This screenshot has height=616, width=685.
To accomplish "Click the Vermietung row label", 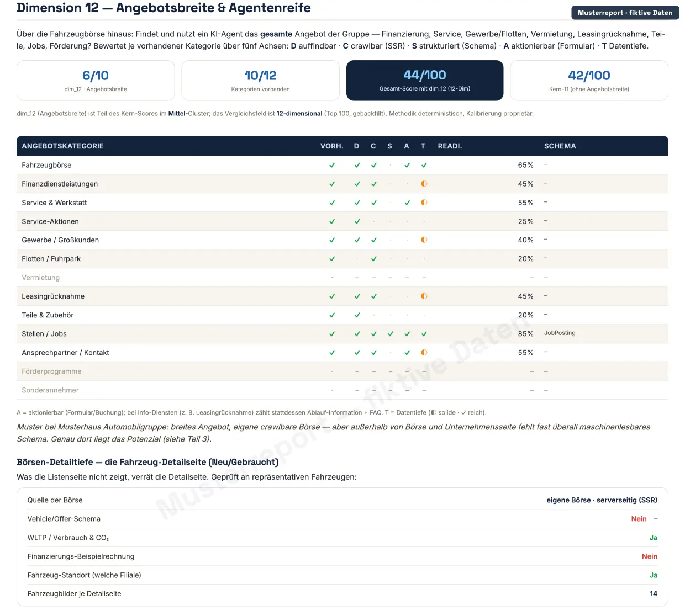I will point(41,278).
